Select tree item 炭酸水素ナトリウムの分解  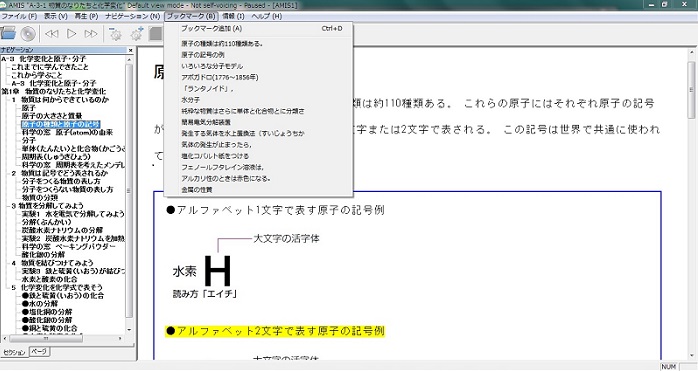point(62,230)
